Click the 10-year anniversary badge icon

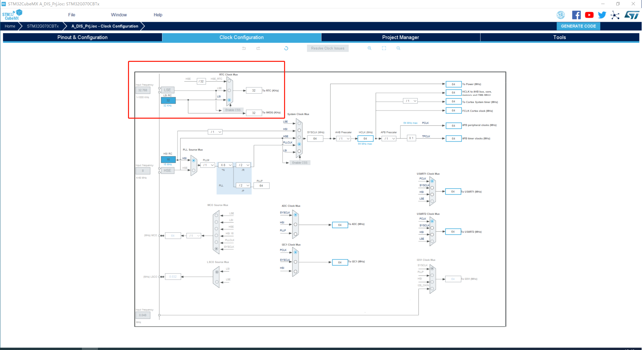(560, 15)
